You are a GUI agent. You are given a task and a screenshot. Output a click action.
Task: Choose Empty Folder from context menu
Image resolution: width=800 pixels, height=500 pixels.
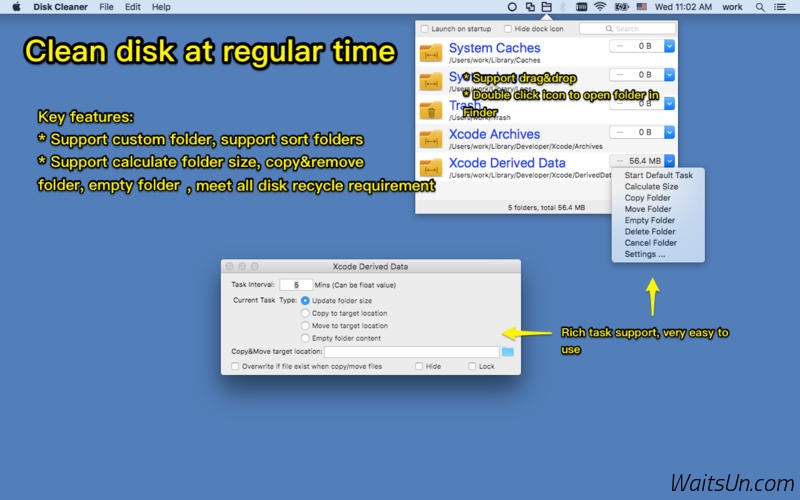pos(658,220)
